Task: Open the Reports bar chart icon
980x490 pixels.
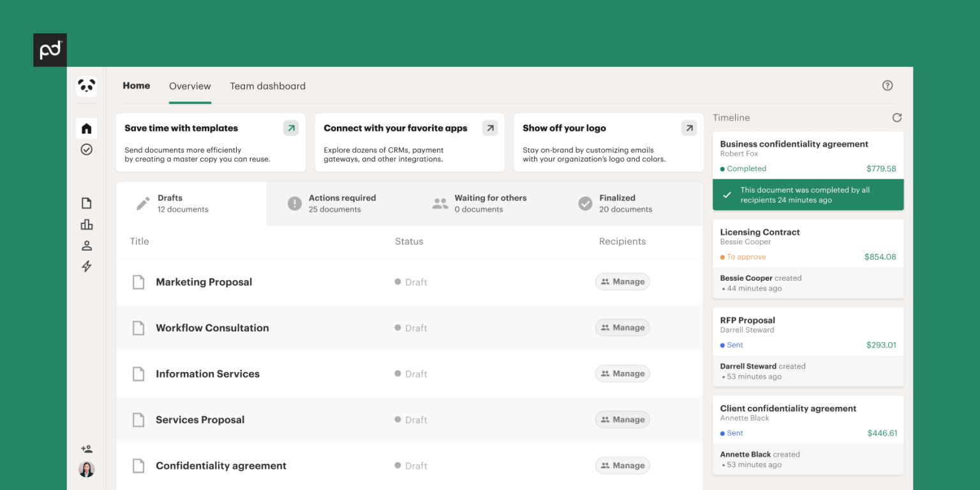Action: (87, 225)
